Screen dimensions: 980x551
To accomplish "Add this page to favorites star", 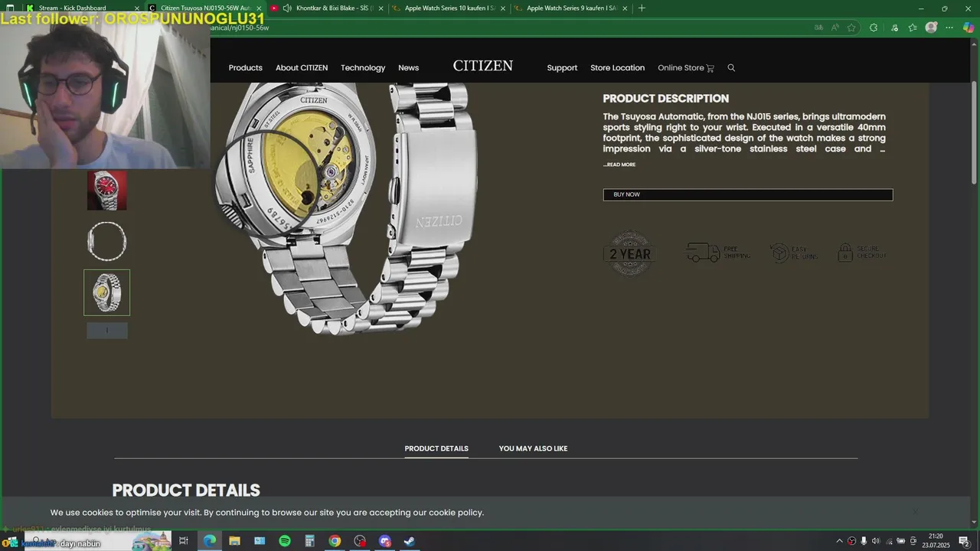I will coord(851,28).
